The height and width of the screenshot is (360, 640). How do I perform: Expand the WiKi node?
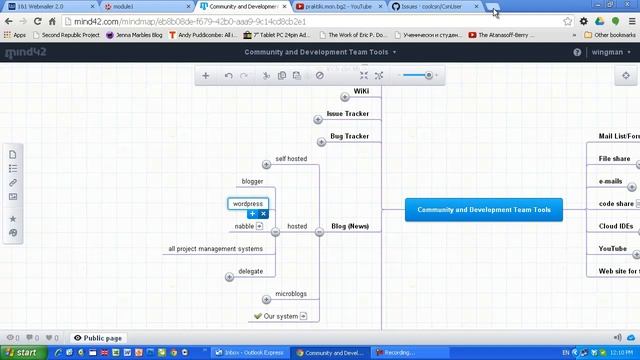[x=345, y=97]
